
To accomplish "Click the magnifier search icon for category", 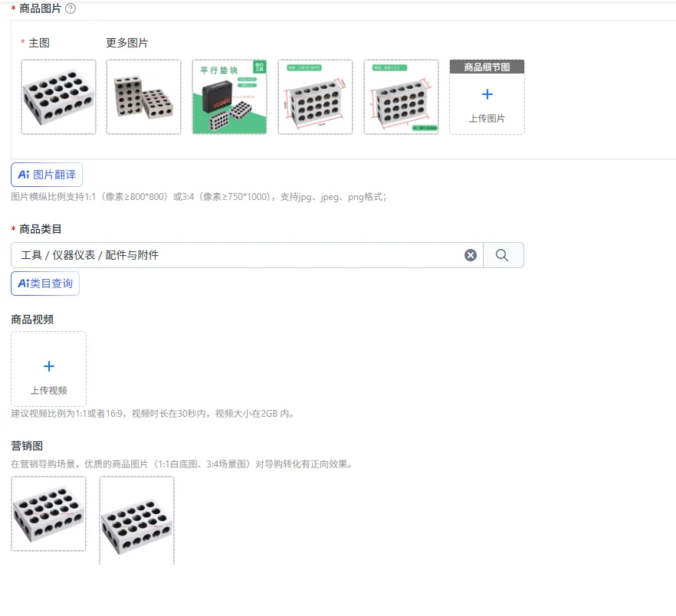I will tap(502, 255).
